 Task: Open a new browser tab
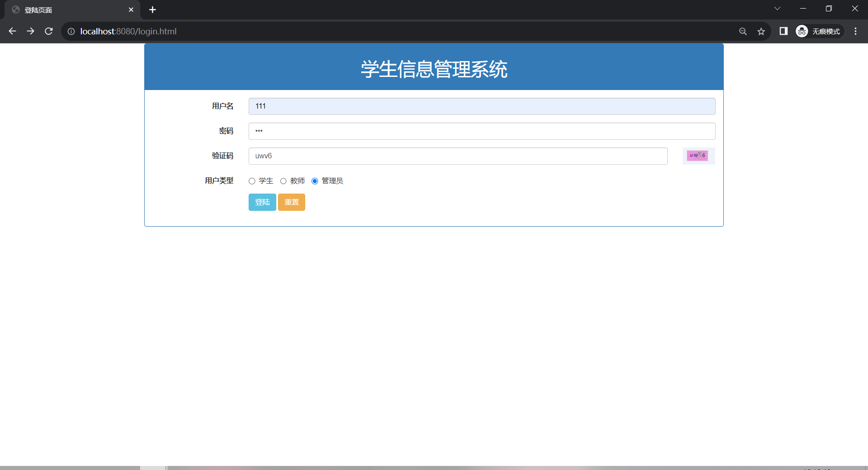(152, 9)
